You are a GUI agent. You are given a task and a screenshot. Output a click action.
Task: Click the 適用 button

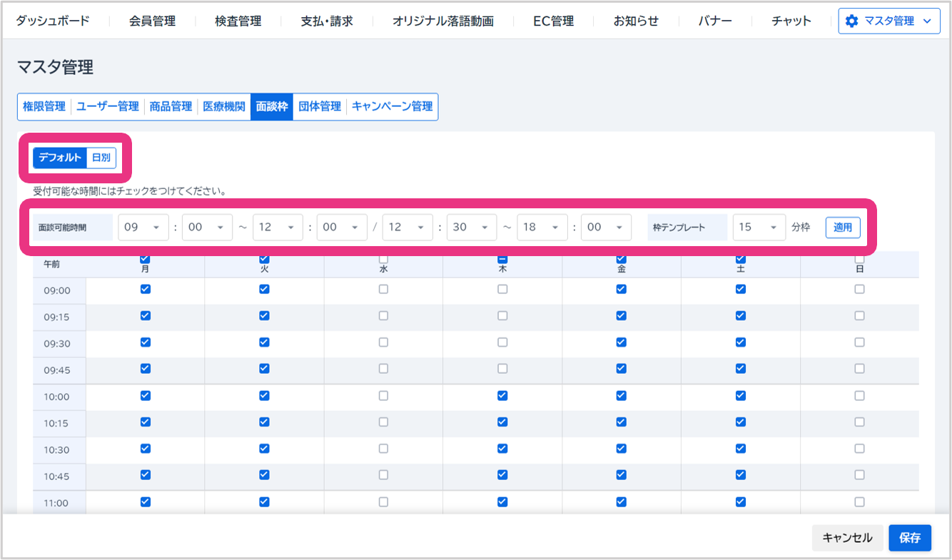tap(843, 227)
